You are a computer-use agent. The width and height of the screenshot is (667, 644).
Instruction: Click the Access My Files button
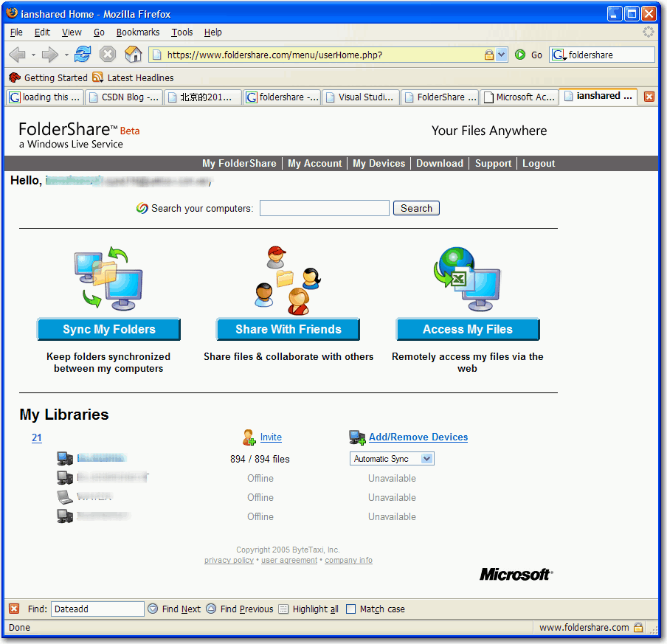(468, 329)
